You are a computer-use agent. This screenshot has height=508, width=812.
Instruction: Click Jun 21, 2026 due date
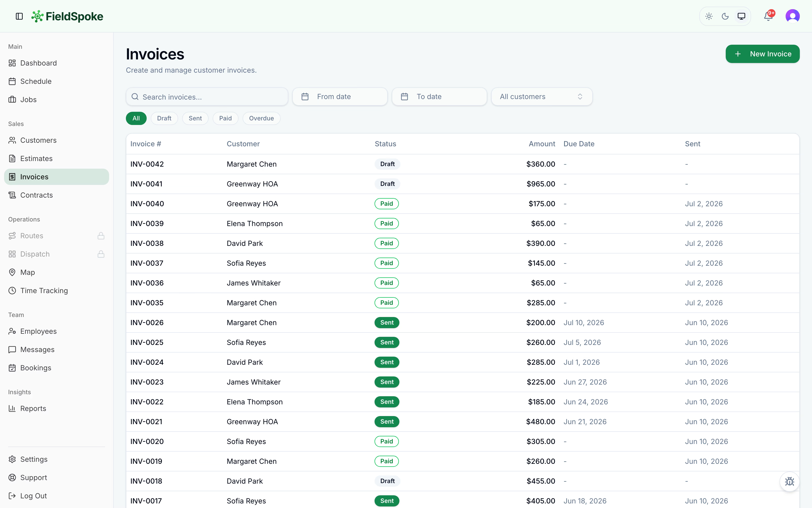click(x=585, y=422)
